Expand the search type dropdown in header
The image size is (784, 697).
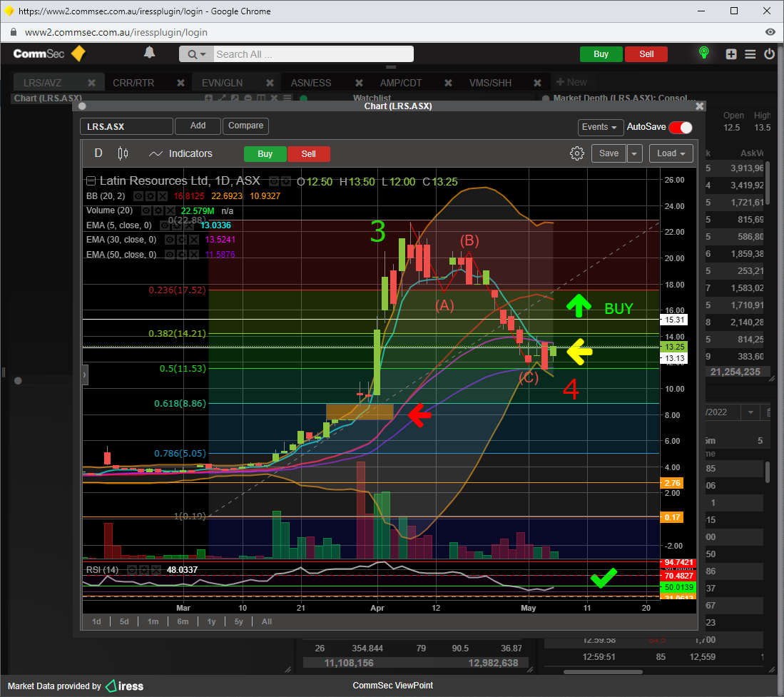click(196, 54)
